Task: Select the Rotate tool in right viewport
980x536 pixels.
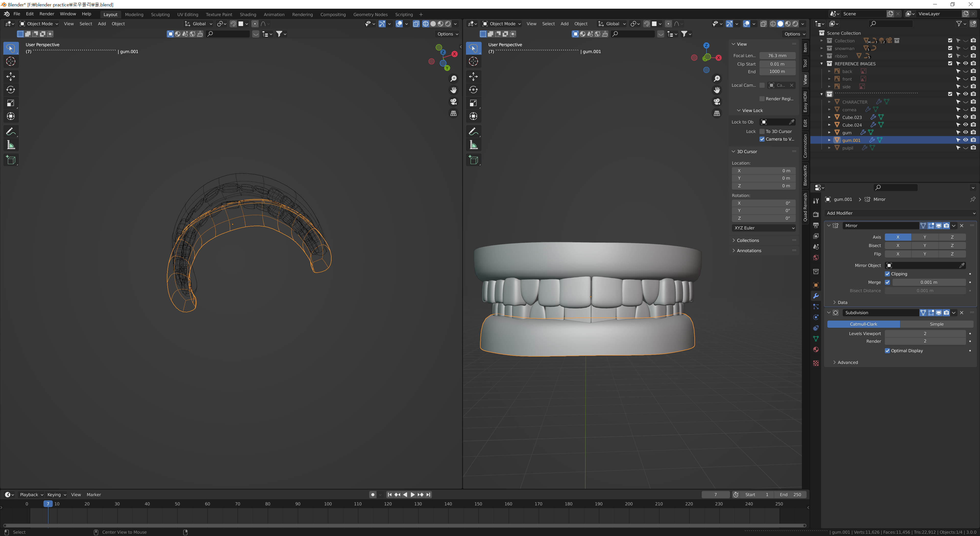Action: [473, 90]
